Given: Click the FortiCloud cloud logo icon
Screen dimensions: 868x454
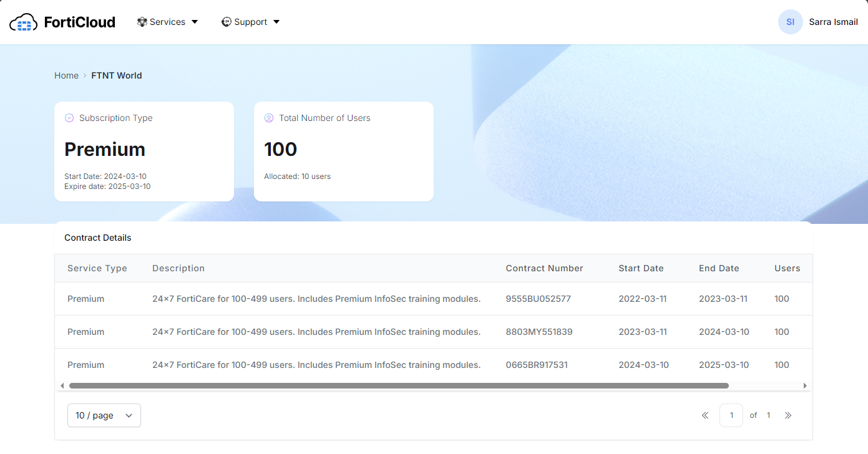Looking at the screenshot, I should tap(23, 22).
